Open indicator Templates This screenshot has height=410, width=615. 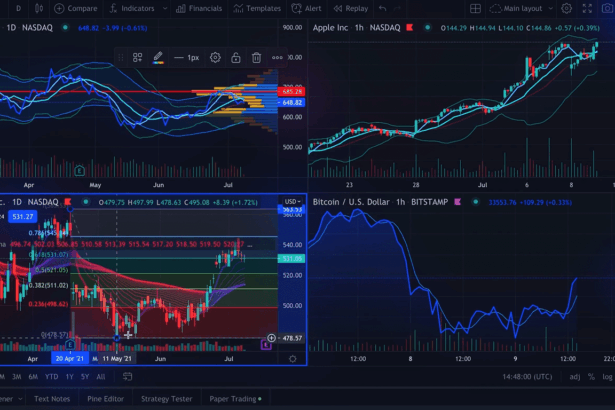pos(257,8)
